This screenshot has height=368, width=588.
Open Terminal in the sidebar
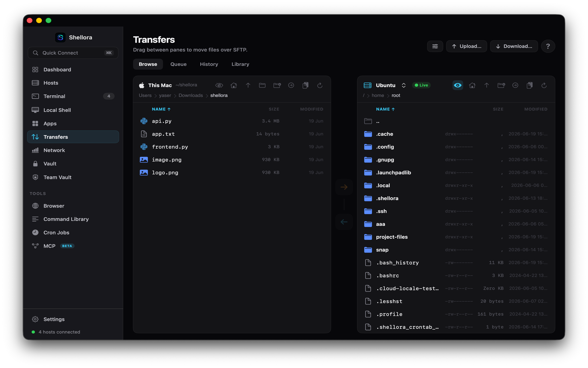(73, 96)
